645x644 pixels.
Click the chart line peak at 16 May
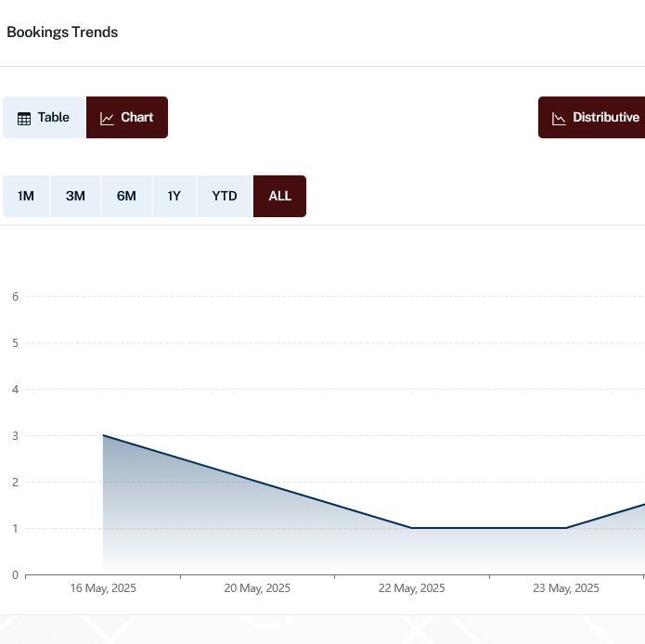103,435
